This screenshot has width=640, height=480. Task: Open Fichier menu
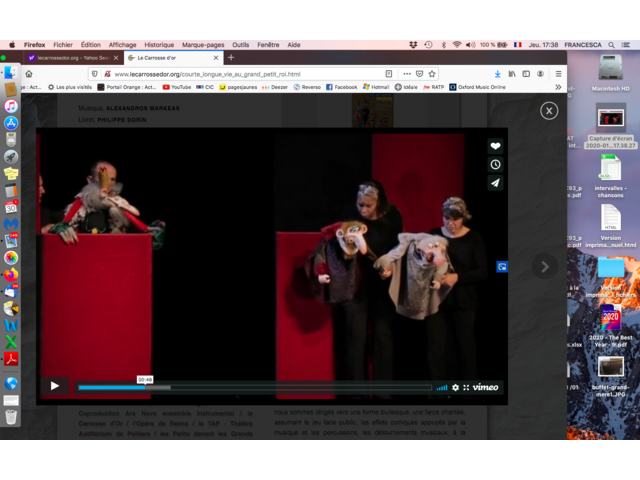(x=63, y=45)
